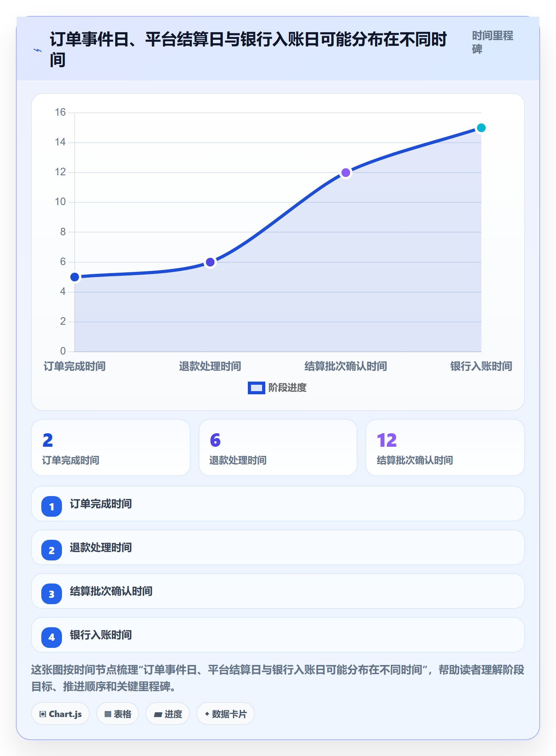This screenshot has height=756, width=556.
Task: Click step badge 4 for 银行入账时间
Action: point(52,638)
